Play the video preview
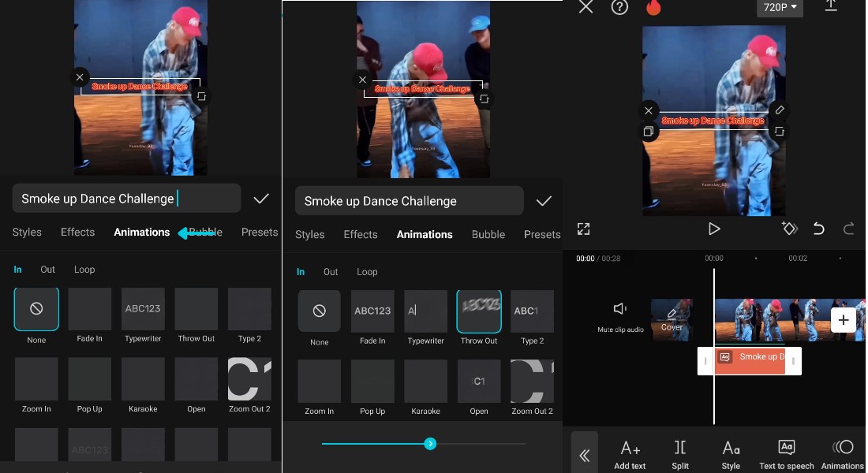 coord(714,229)
